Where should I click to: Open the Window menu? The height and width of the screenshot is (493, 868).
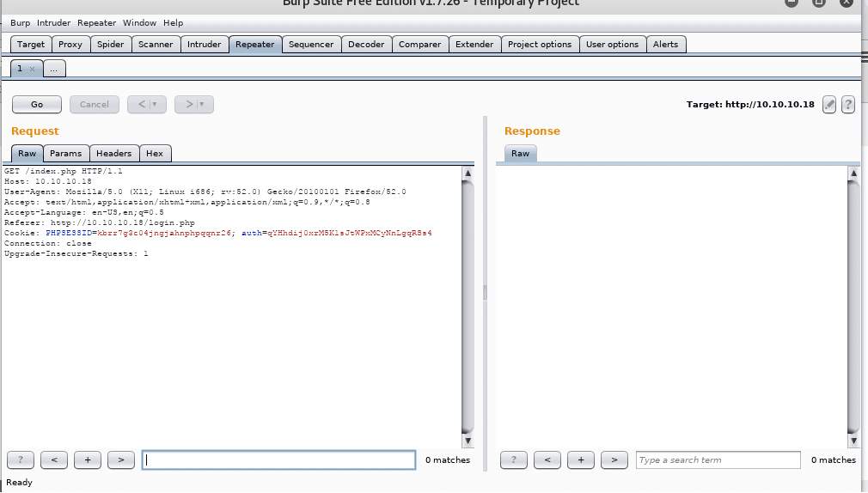(139, 23)
